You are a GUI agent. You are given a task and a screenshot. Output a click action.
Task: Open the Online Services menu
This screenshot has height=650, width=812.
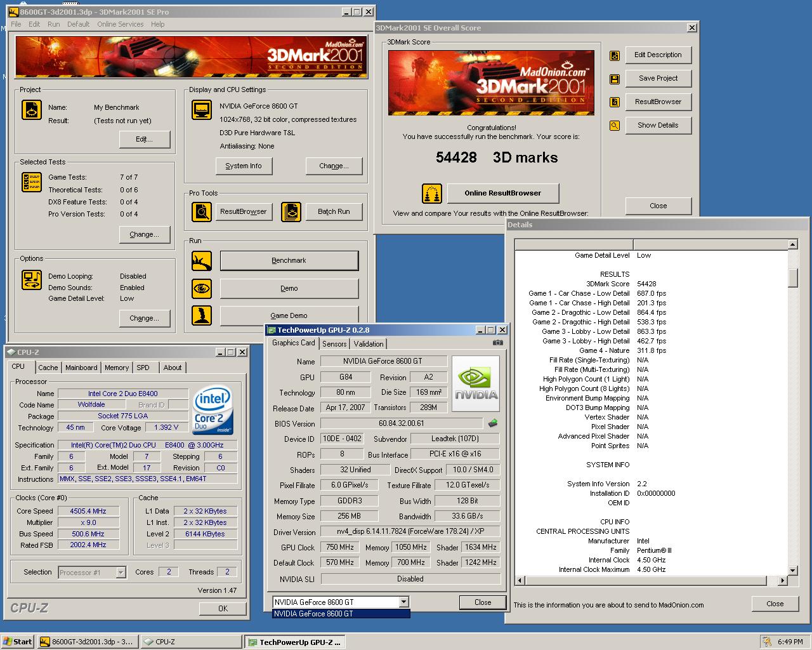[x=121, y=24]
